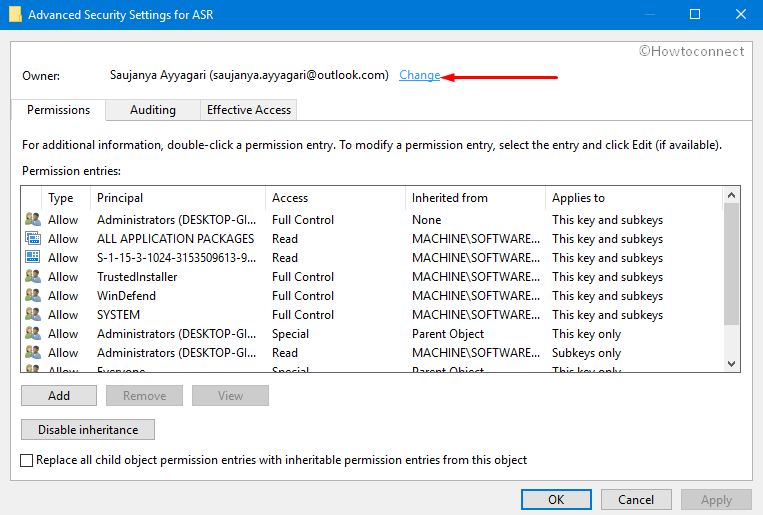Select the WinDefend principal icon
This screenshot has width=763, height=515.
coord(32,296)
